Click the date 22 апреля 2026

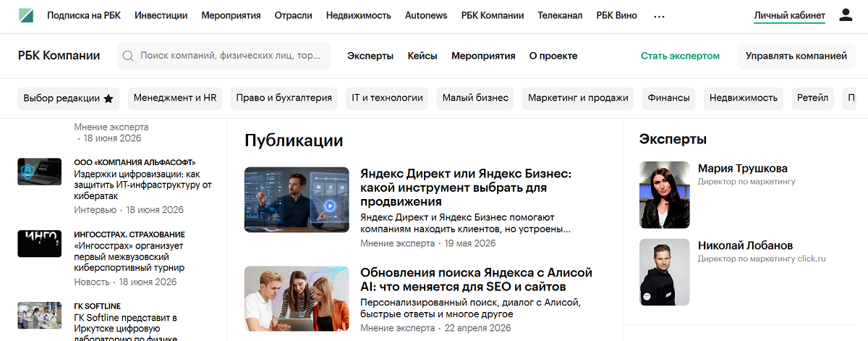pos(477,328)
